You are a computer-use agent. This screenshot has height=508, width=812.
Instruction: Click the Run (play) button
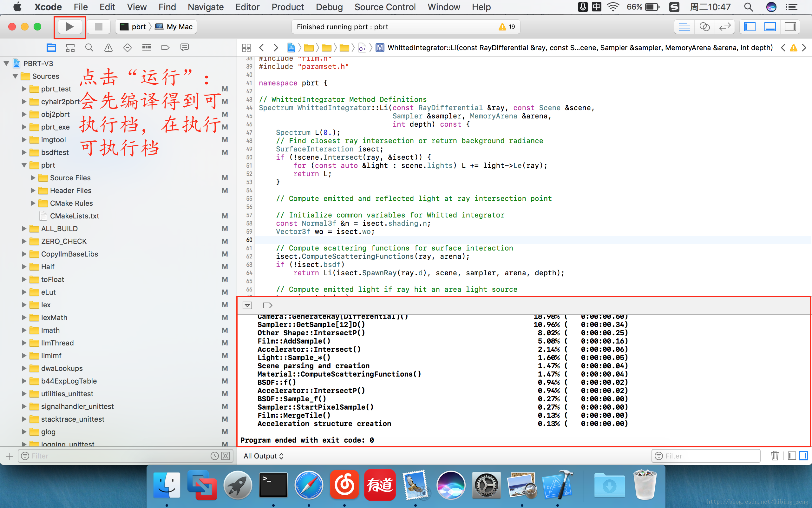tap(70, 27)
